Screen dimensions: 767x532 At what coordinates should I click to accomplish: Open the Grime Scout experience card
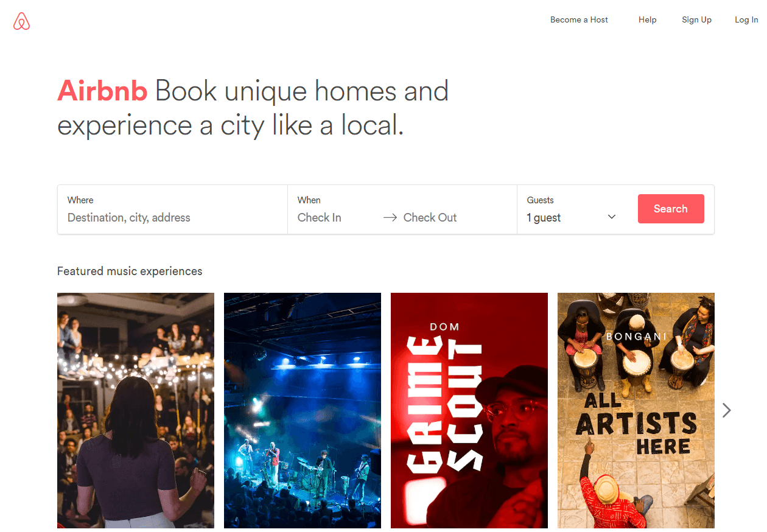pyautogui.click(x=469, y=410)
